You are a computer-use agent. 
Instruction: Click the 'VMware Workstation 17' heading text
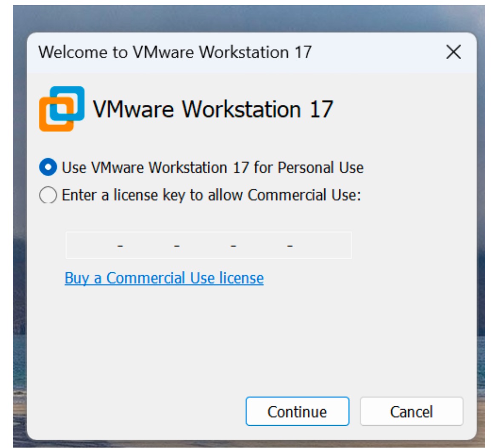pyautogui.click(x=213, y=109)
